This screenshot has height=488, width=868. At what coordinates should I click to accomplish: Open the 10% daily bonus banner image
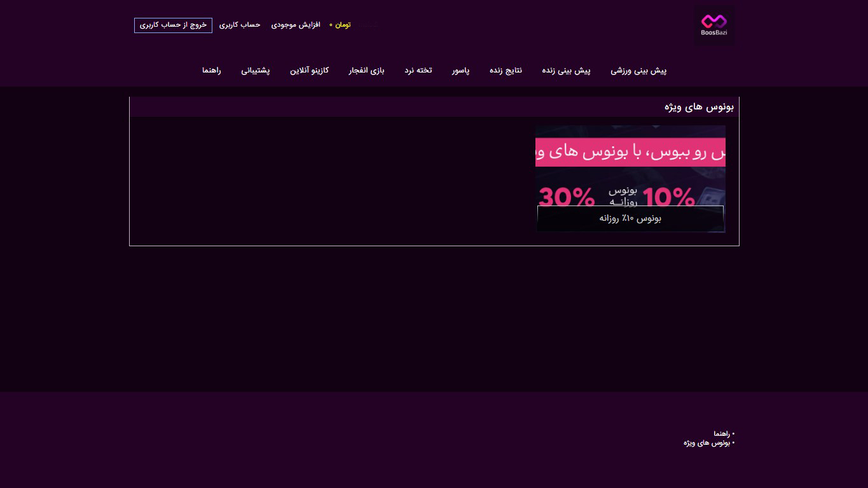[630, 179]
